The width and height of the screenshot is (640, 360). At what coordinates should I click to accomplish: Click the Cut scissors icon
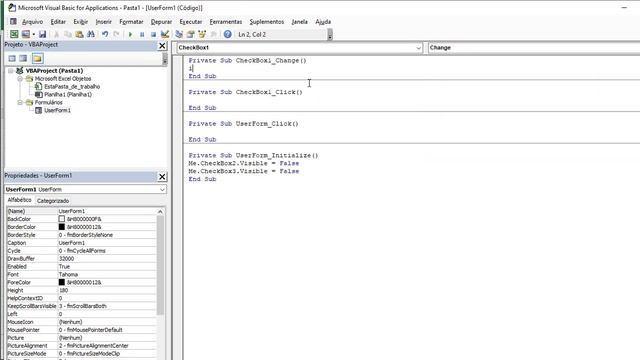coord(57,34)
